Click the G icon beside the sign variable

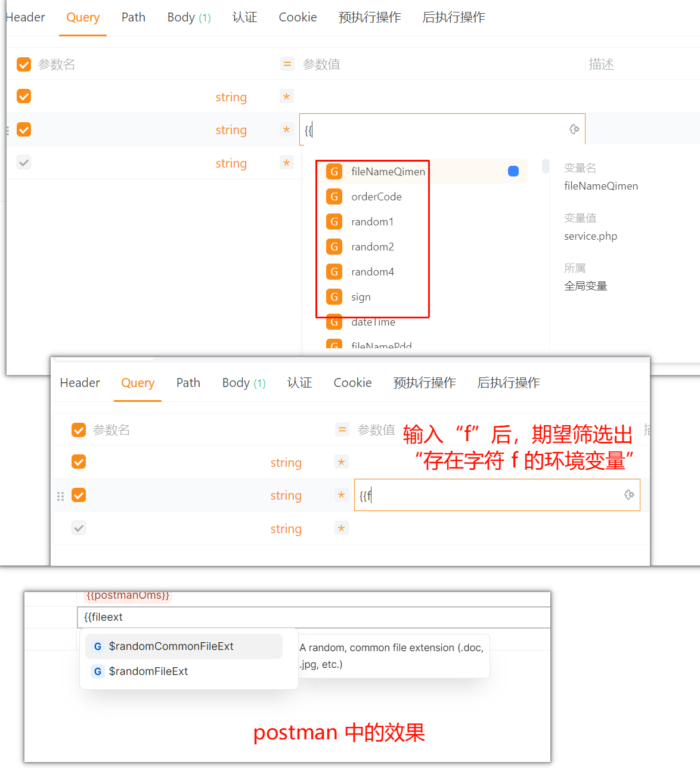click(x=334, y=296)
